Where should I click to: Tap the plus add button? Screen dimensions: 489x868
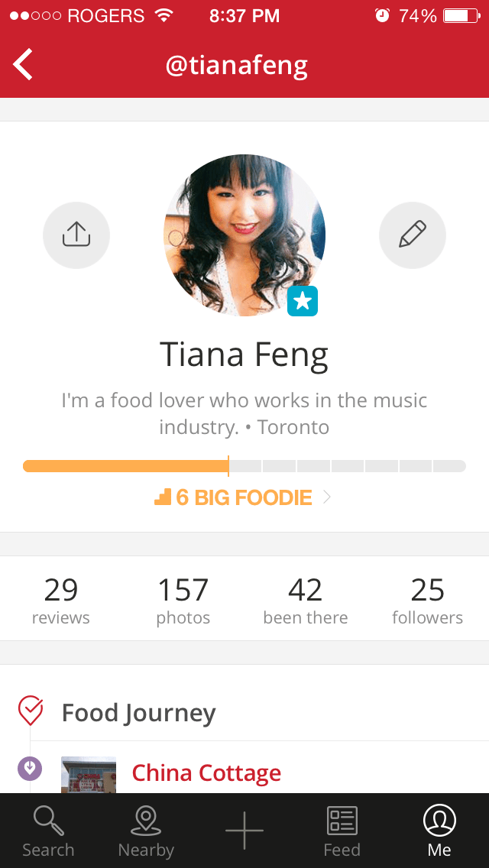coord(244,831)
